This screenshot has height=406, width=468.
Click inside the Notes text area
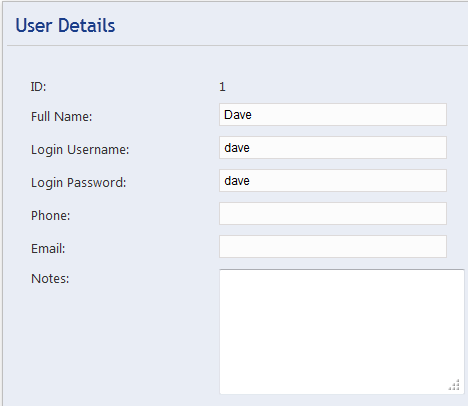coord(342,332)
